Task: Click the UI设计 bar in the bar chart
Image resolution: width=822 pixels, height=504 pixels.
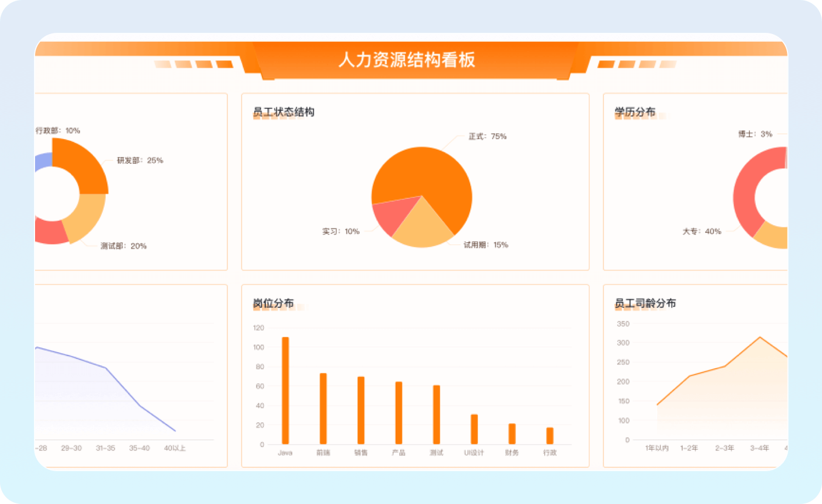Action: 474,429
